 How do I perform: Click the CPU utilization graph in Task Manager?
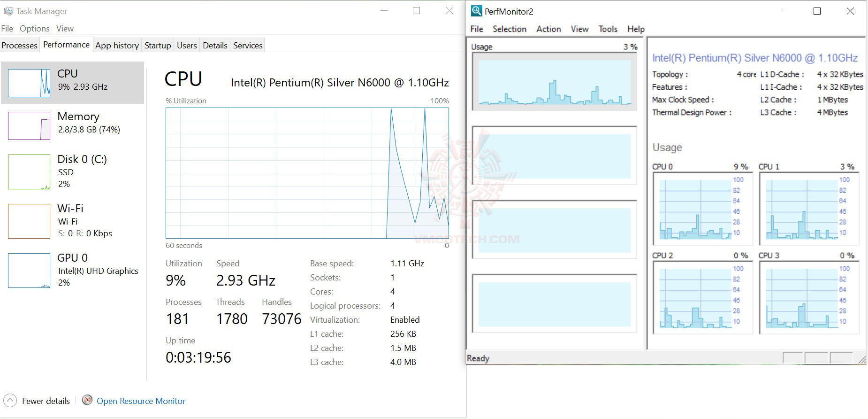[307, 173]
